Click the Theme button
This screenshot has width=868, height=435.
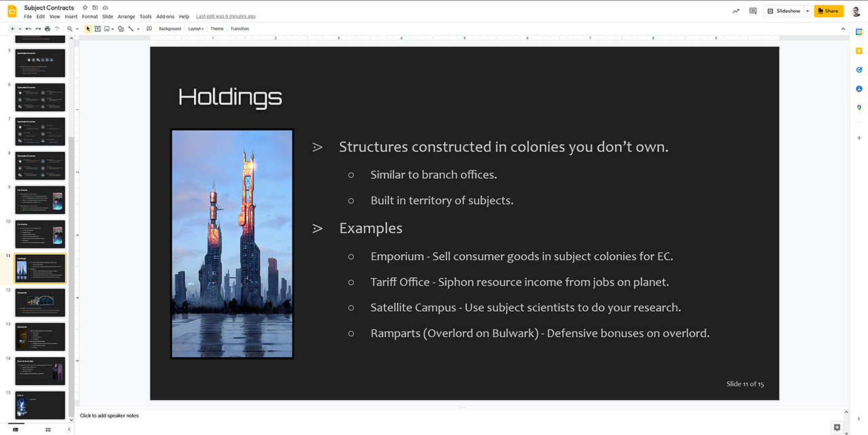[x=217, y=28]
